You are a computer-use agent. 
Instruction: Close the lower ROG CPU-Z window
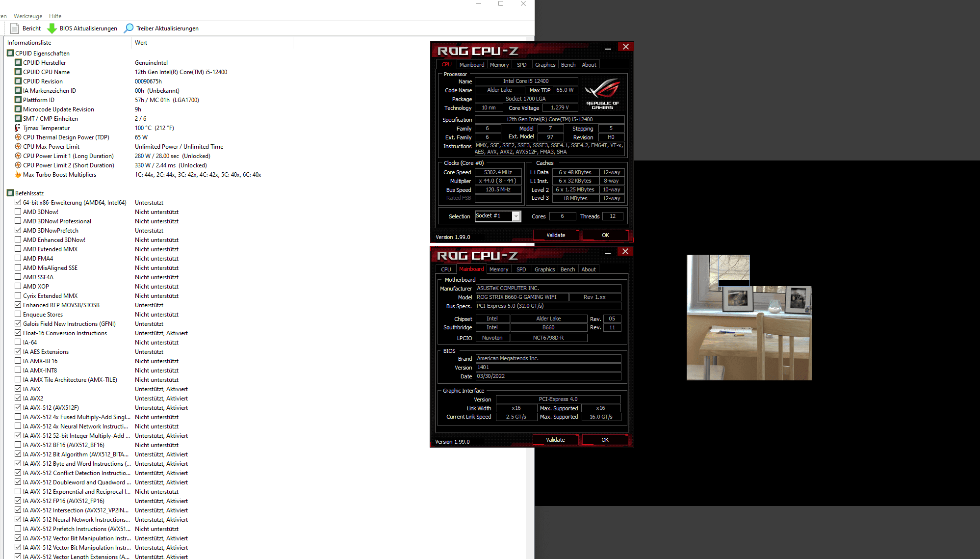(625, 251)
